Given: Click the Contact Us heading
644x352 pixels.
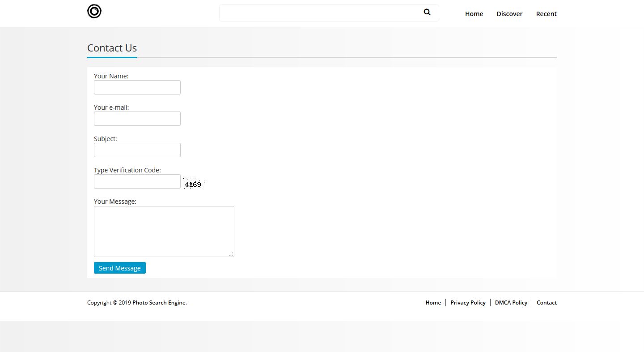Looking at the screenshot, I should [112, 48].
